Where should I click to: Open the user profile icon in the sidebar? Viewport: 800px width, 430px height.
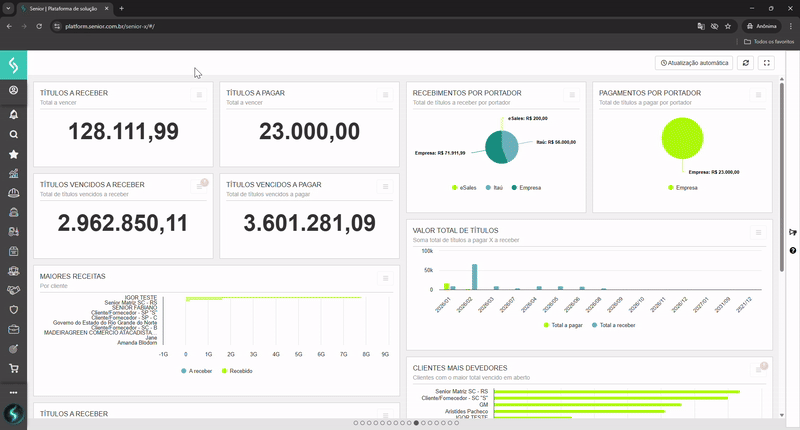coord(13,91)
